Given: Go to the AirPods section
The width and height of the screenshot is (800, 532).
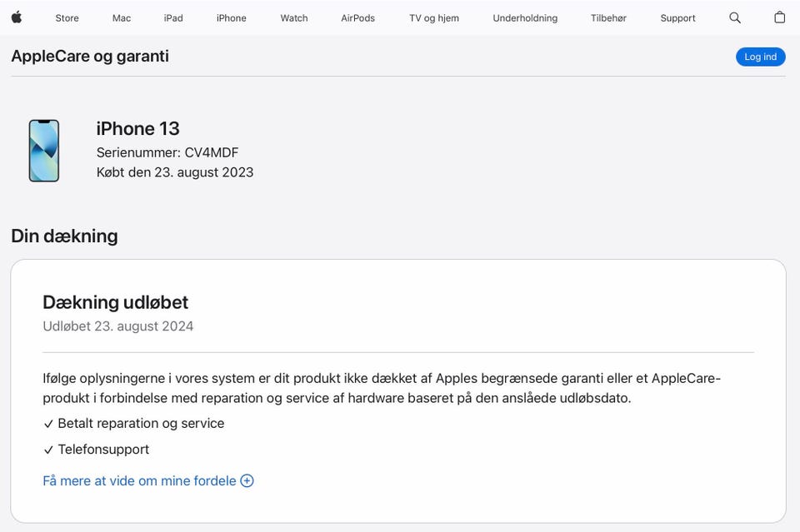Looking at the screenshot, I should 358,18.
